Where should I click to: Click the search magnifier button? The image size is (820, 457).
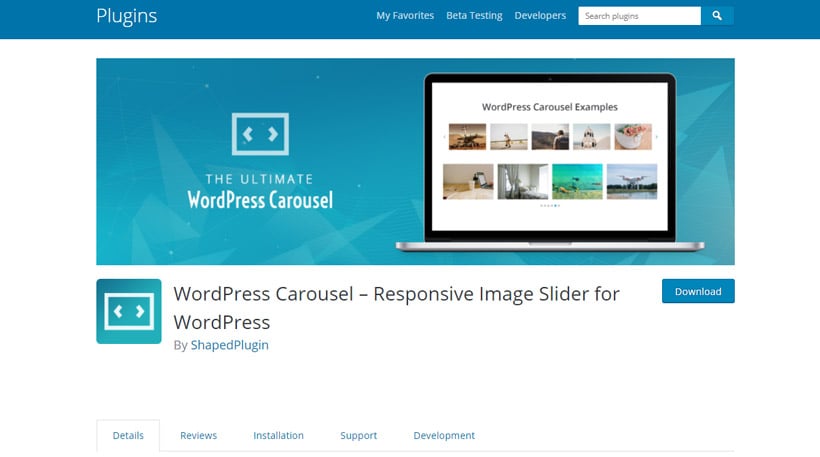coord(717,16)
